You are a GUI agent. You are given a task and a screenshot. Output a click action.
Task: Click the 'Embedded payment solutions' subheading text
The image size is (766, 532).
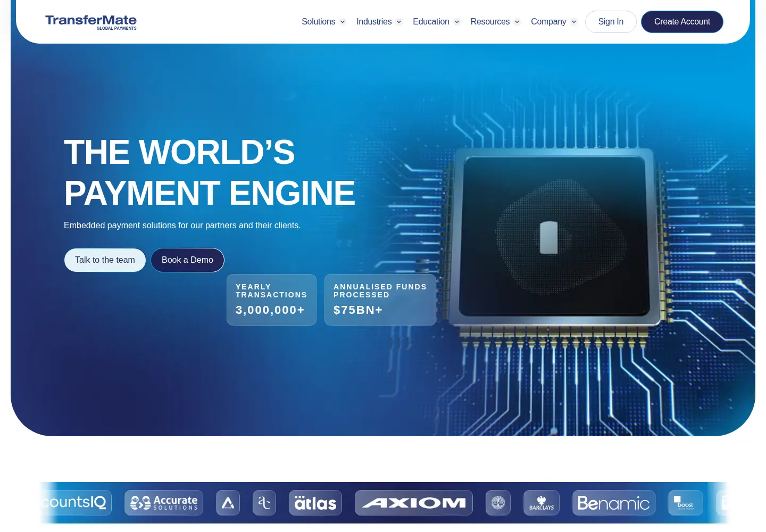pyautogui.click(x=182, y=226)
